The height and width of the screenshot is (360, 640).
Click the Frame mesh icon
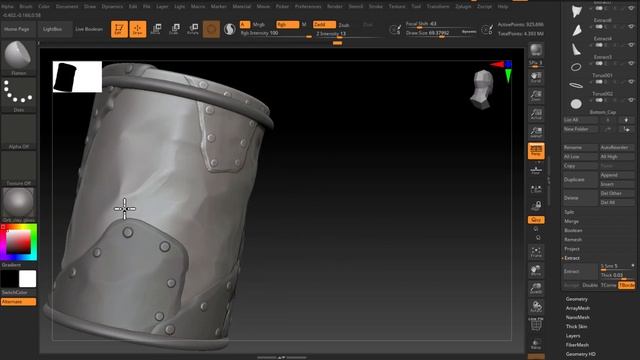point(536,252)
